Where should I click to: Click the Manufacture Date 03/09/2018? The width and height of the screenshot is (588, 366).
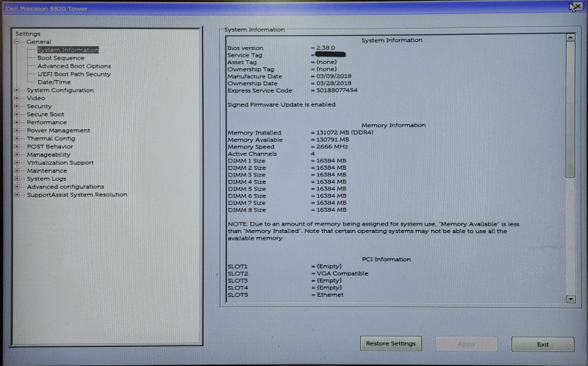coord(334,76)
